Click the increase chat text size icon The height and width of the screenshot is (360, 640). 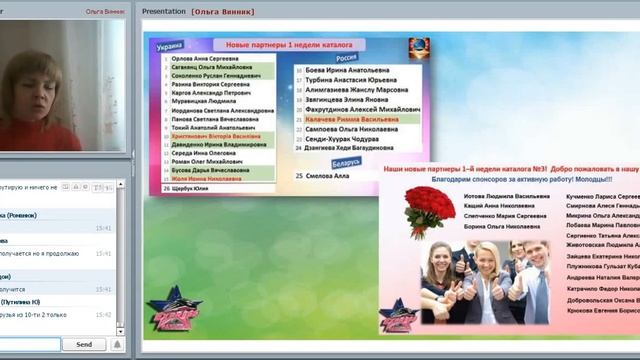98,188
